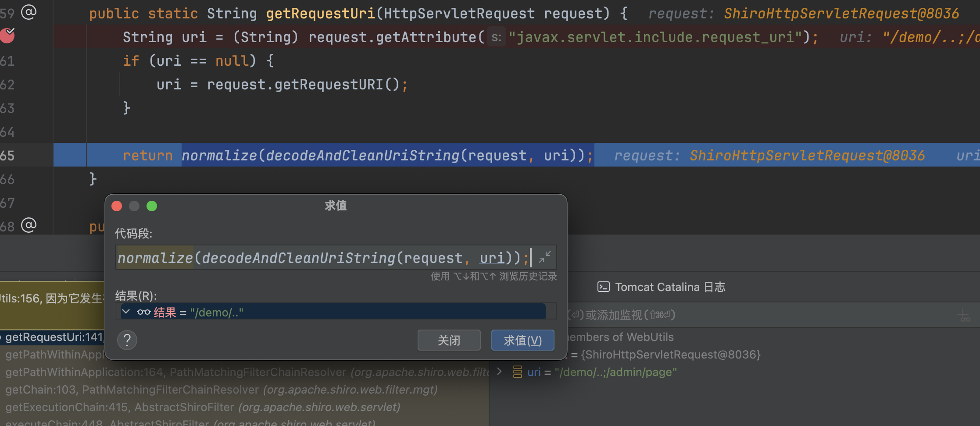Select the getRequestUri:141 stack frame
980x426 pixels.
(x=53, y=337)
